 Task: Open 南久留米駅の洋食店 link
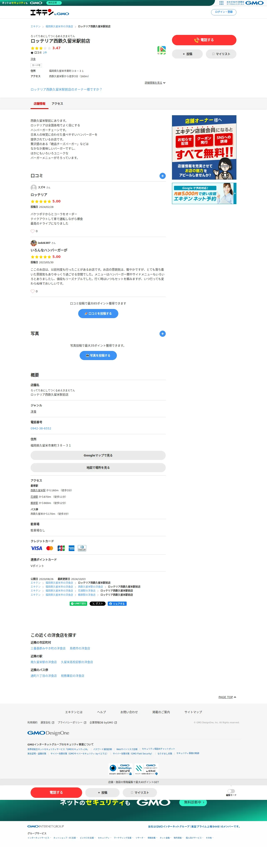[43, 662]
